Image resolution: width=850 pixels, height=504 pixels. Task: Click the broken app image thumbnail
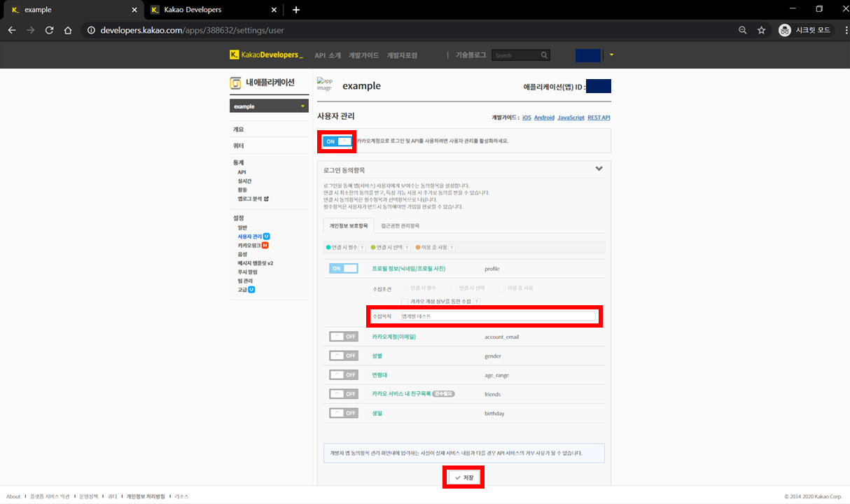[x=324, y=84]
